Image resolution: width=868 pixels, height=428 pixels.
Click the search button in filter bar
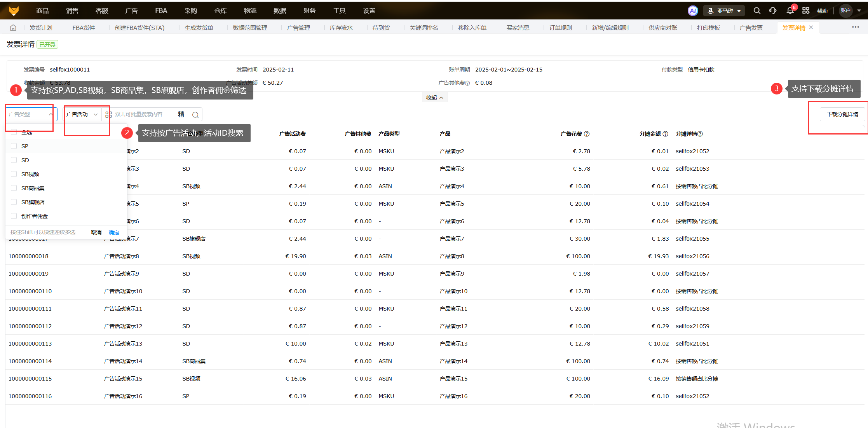pyautogui.click(x=195, y=115)
